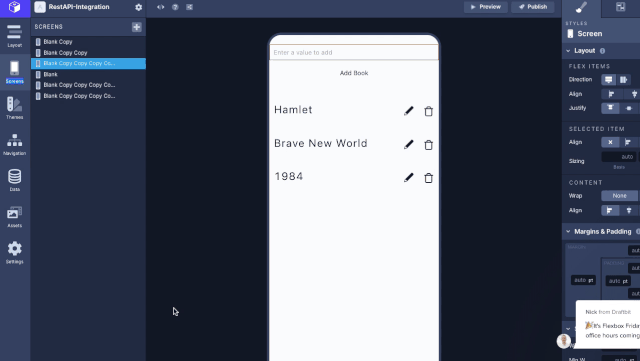Open the Layout sidebar section
Viewport: 640px width, 361px height.
point(15,36)
